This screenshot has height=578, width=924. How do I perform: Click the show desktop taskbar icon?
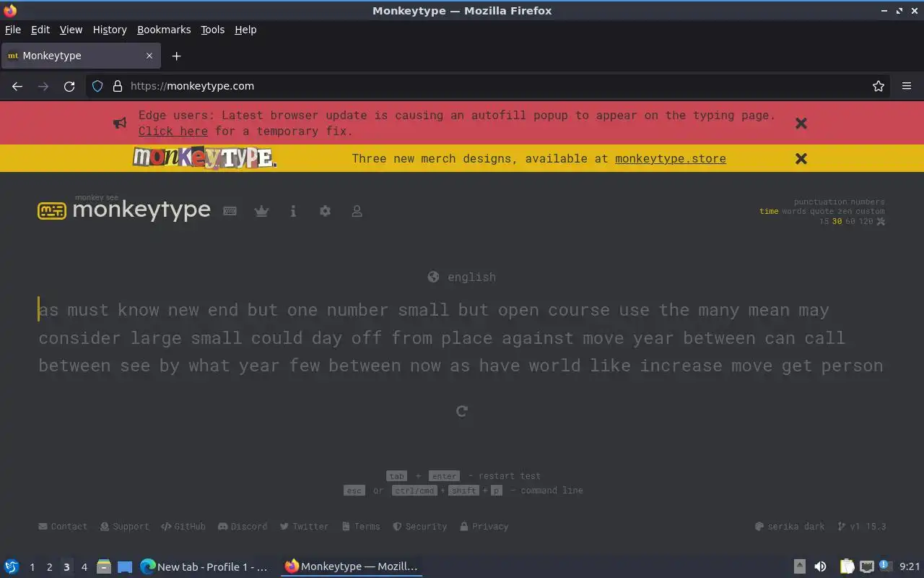(x=125, y=567)
